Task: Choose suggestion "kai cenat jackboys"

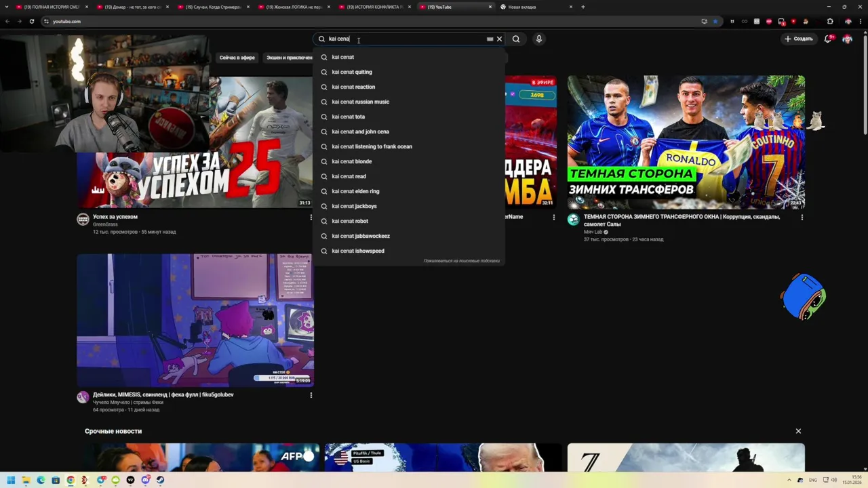Action: tap(409, 206)
